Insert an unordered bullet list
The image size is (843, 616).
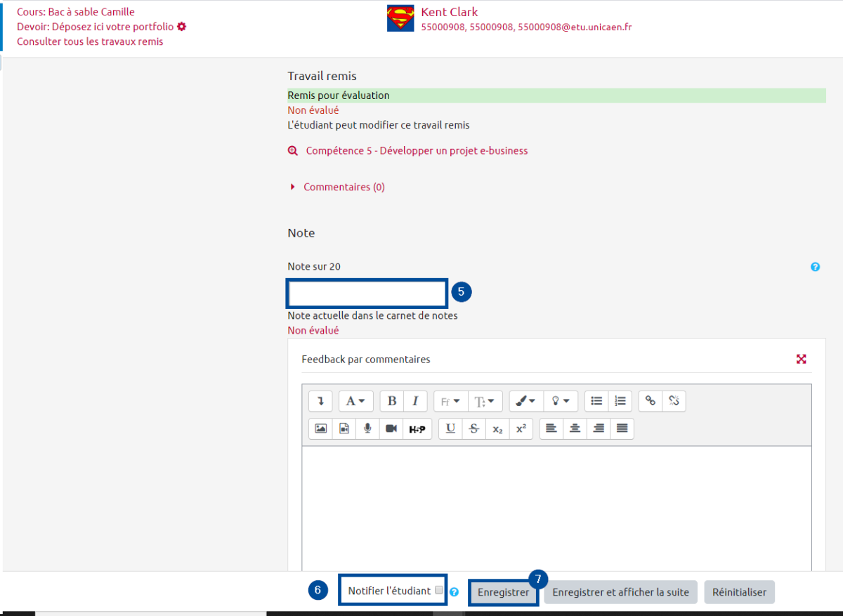[596, 401]
